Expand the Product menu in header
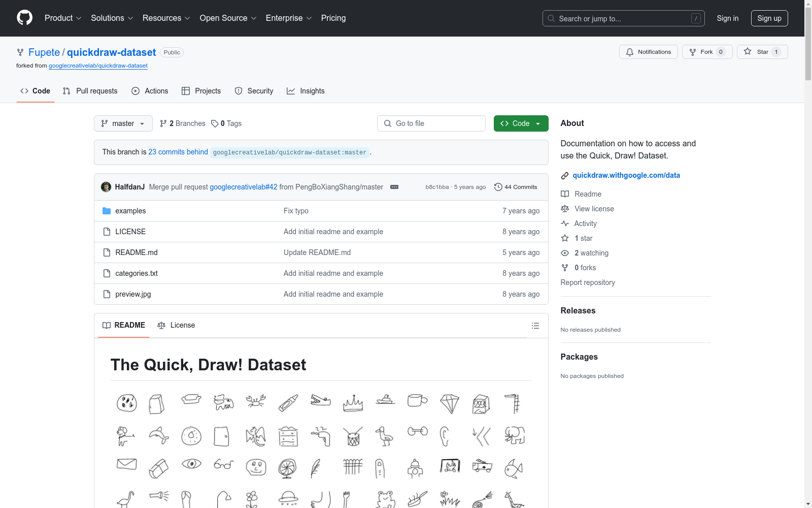This screenshot has height=508, width=812. (62, 18)
